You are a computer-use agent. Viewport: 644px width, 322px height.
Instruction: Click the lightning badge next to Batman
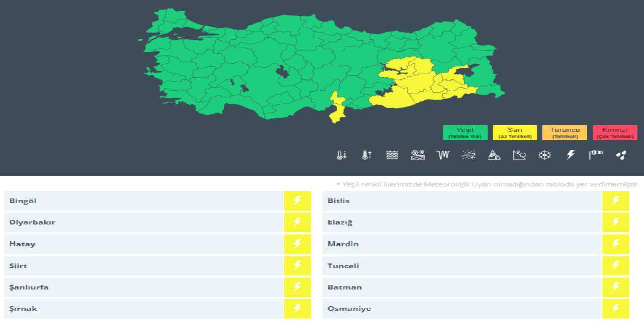pyautogui.click(x=616, y=287)
